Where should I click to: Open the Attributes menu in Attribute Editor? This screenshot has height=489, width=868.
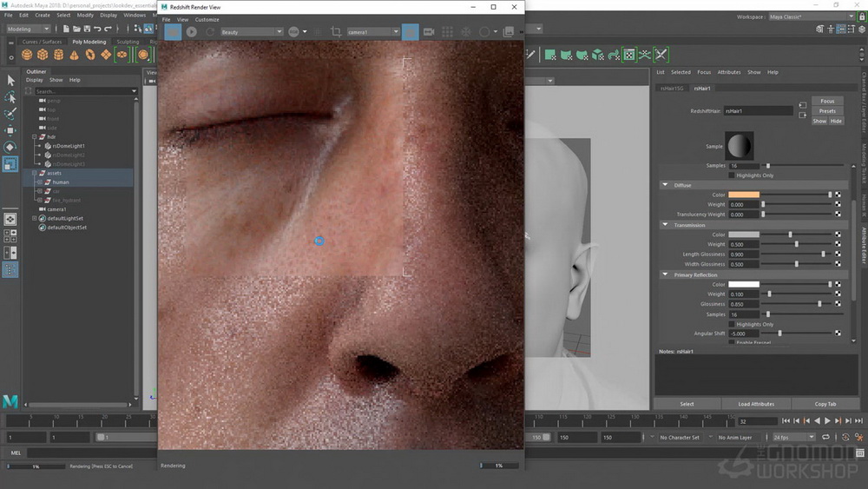(x=729, y=73)
